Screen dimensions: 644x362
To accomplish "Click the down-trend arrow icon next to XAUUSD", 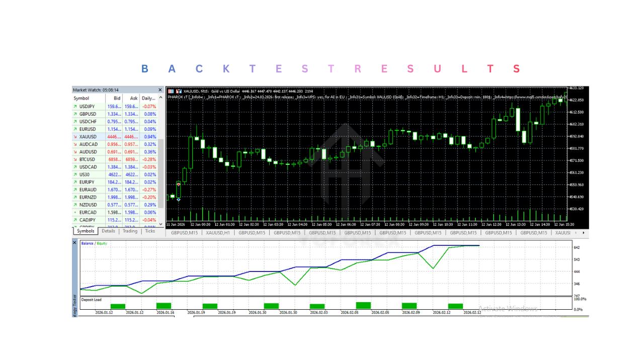I will click(x=74, y=136).
